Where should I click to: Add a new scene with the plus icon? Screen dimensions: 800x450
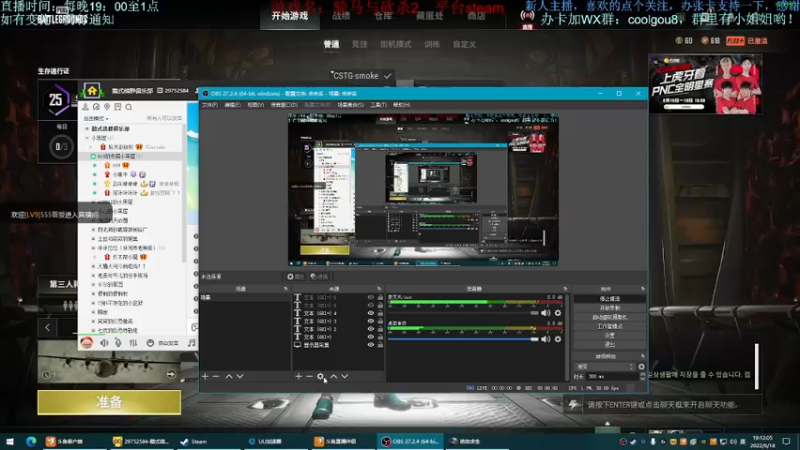pyautogui.click(x=205, y=376)
